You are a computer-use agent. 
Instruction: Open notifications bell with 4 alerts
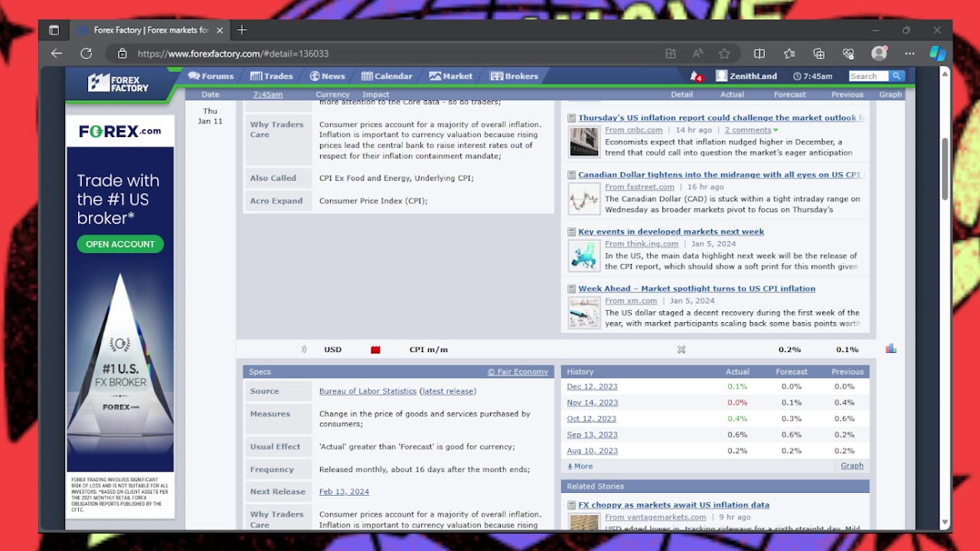pyautogui.click(x=696, y=77)
